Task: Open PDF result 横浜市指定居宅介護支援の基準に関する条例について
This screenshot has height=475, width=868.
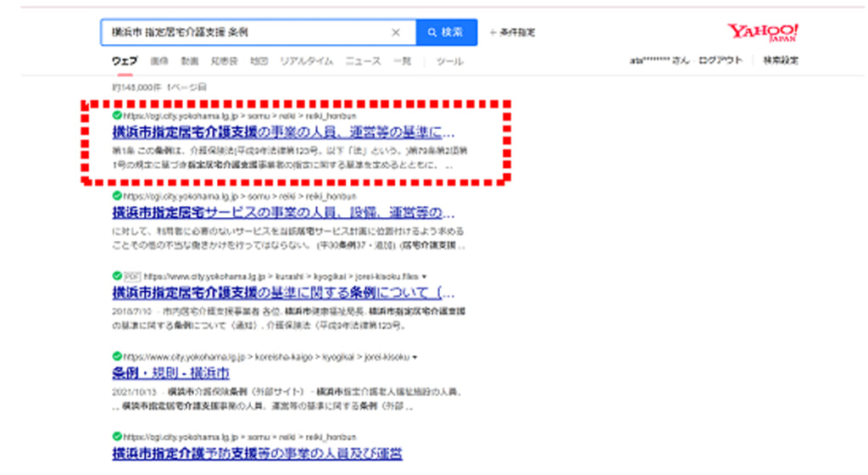Action: [283, 293]
